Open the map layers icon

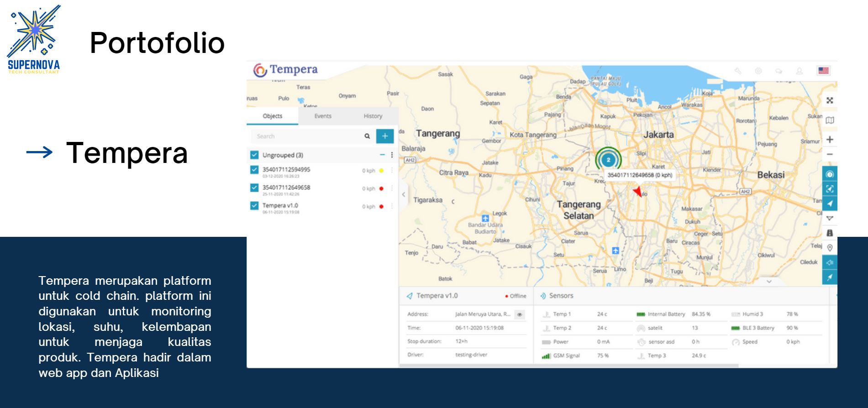point(830,120)
